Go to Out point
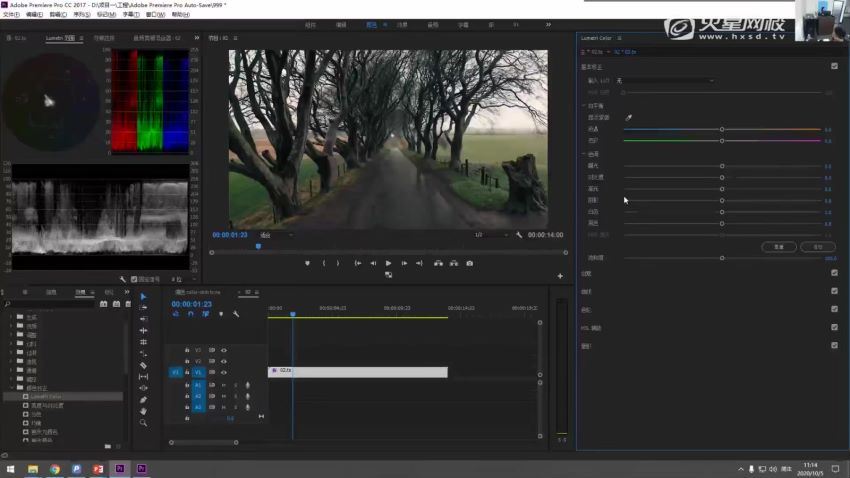The height and width of the screenshot is (478, 850). [419, 263]
